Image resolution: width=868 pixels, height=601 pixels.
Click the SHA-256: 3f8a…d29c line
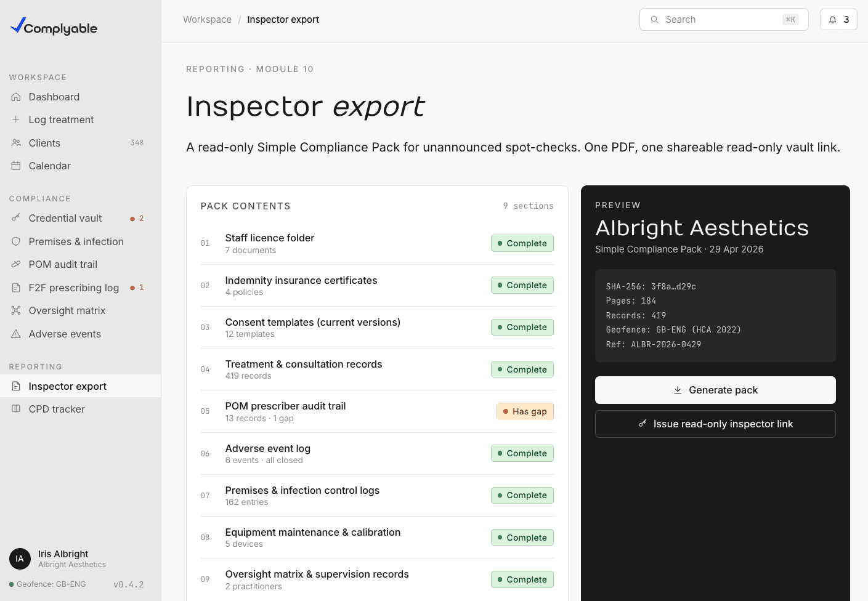tap(651, 286)
